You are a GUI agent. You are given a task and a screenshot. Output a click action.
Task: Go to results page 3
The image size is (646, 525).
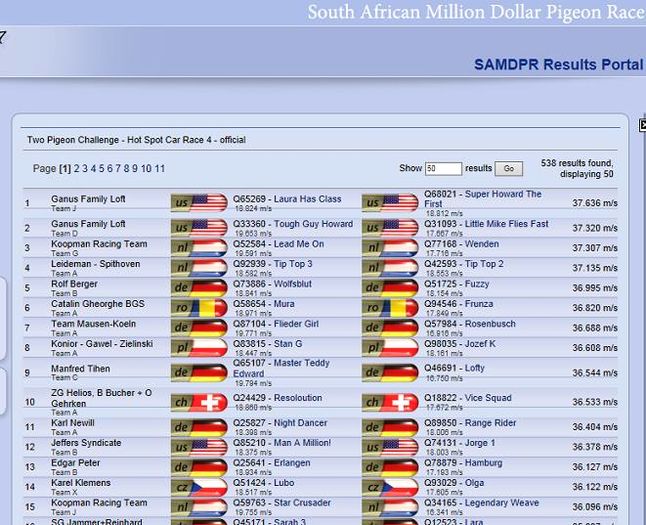tap(85, 169)
